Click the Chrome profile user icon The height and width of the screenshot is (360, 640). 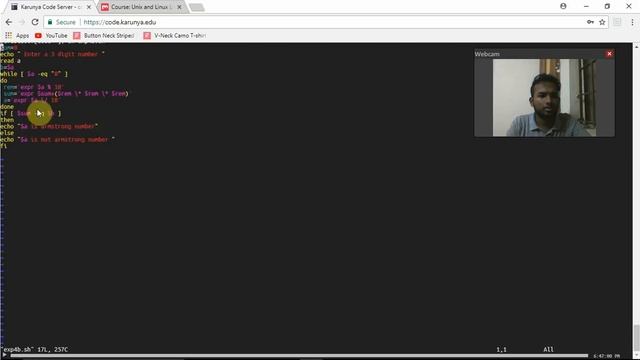[563, 6]
